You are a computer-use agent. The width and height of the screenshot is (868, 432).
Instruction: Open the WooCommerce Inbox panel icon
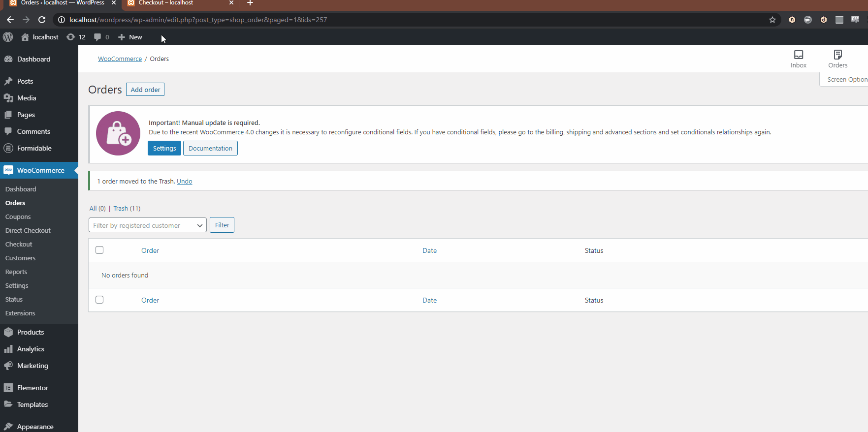798,59
